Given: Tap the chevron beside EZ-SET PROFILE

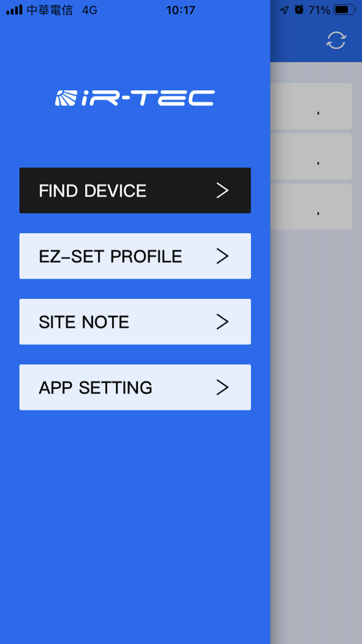Looking at the screenshot, I should (222, 256).
